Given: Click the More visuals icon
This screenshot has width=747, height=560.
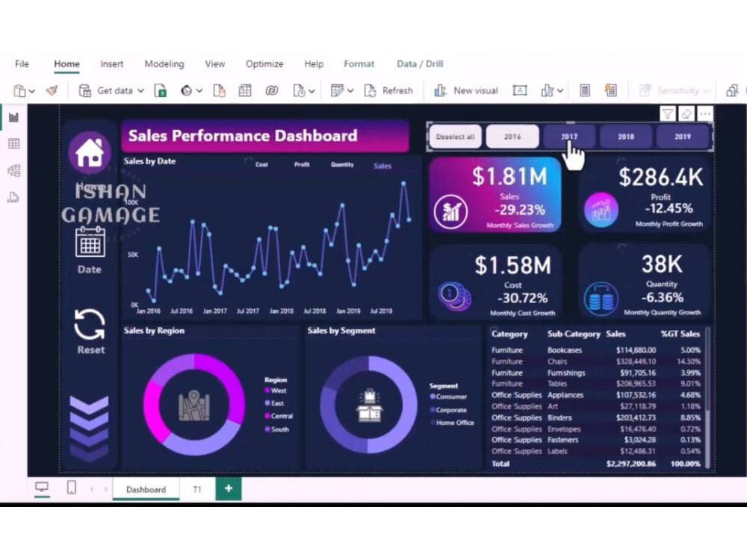Looking at the screenshot, I should 547,90.
